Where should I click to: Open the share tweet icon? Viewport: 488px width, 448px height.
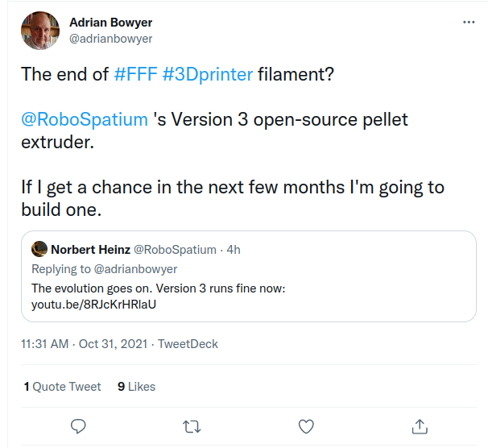pos(420,425)
